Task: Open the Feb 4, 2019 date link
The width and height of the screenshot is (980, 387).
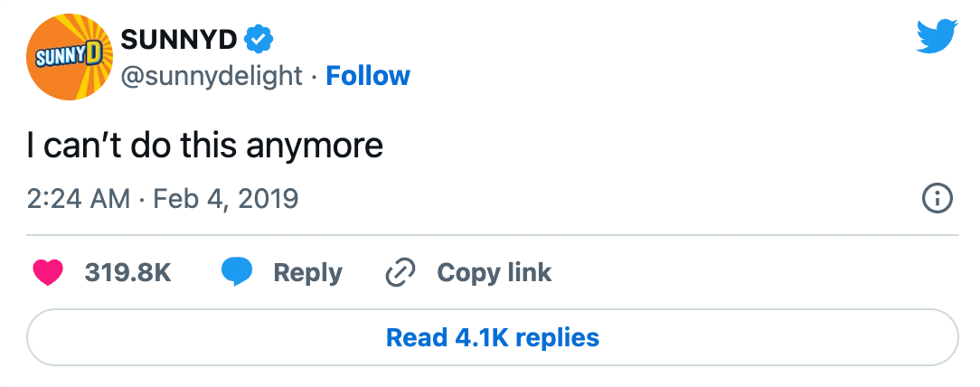Action: point(226,198)
